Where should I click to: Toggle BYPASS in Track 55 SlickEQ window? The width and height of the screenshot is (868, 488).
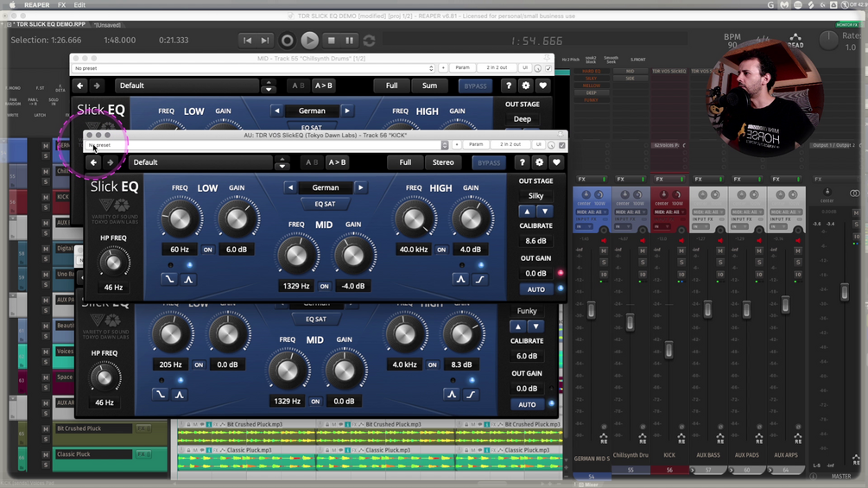[475, 86]
